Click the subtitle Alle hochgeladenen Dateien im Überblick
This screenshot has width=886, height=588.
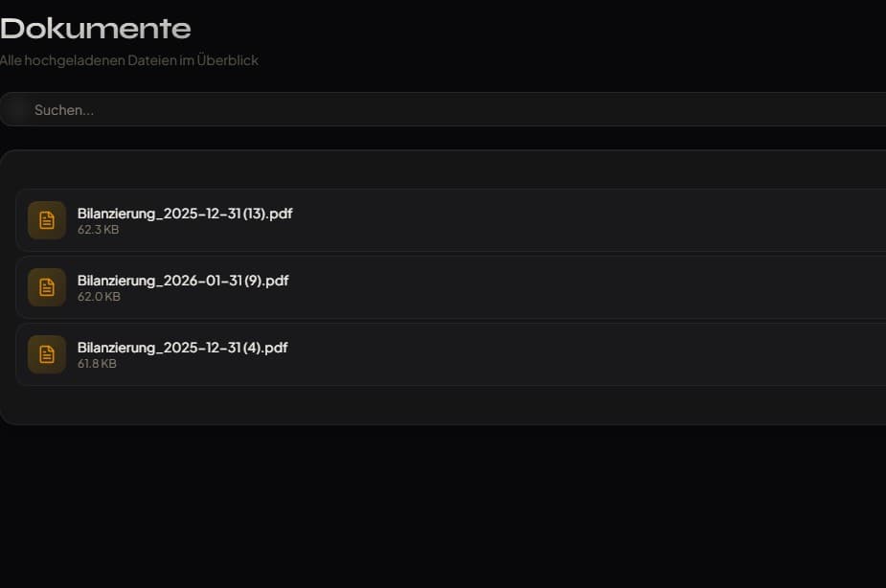coord(129,60)
